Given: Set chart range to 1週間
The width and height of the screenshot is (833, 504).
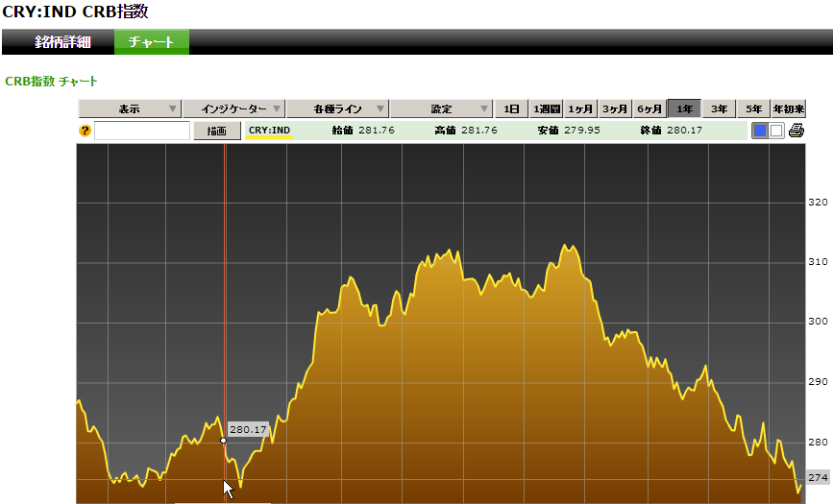Looking at the screenshot, I should click(x=546, y=108).
